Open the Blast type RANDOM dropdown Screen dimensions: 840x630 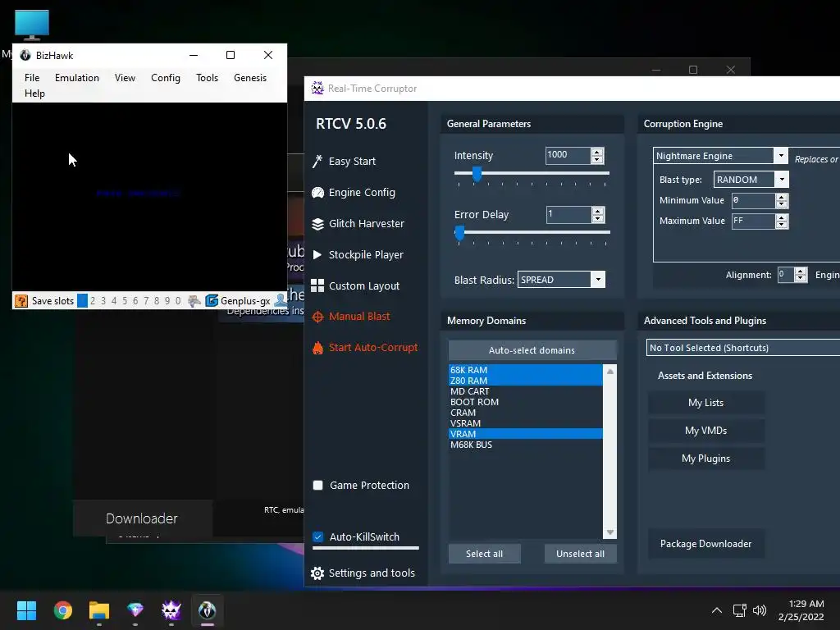click(782, 180)
